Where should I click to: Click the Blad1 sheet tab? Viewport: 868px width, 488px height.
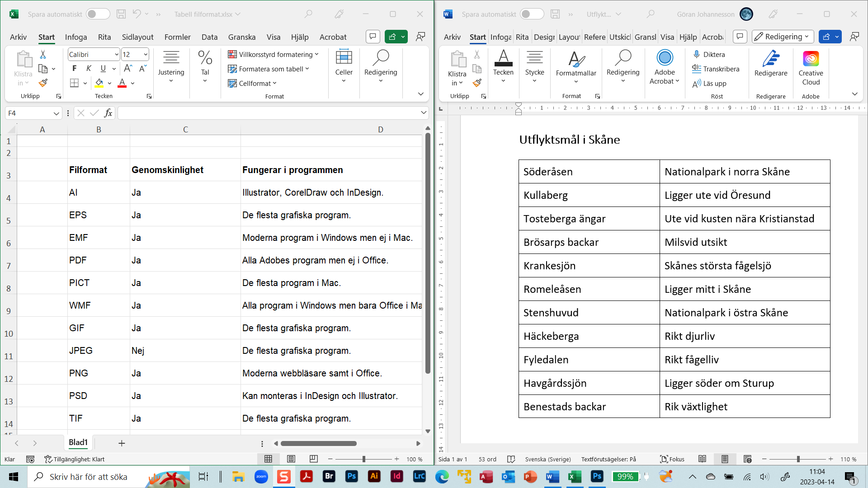pyautogui.click(x=78, y=442)
